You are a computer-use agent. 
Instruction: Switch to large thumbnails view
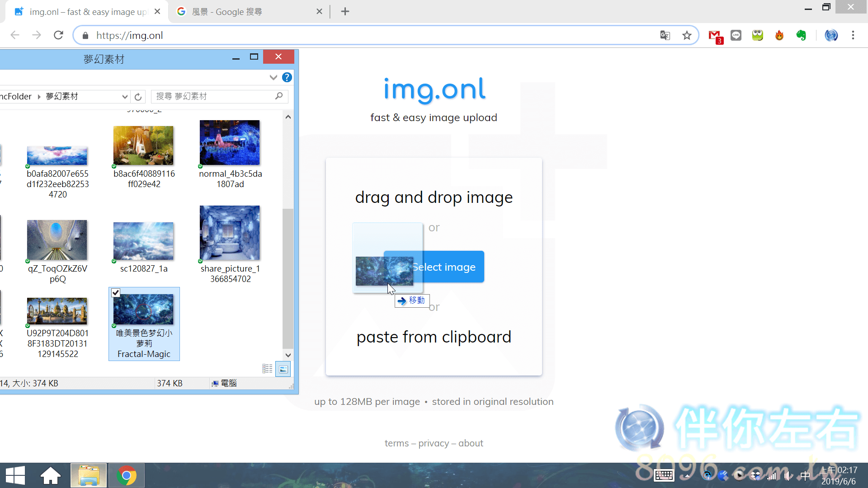pos(283,369)
